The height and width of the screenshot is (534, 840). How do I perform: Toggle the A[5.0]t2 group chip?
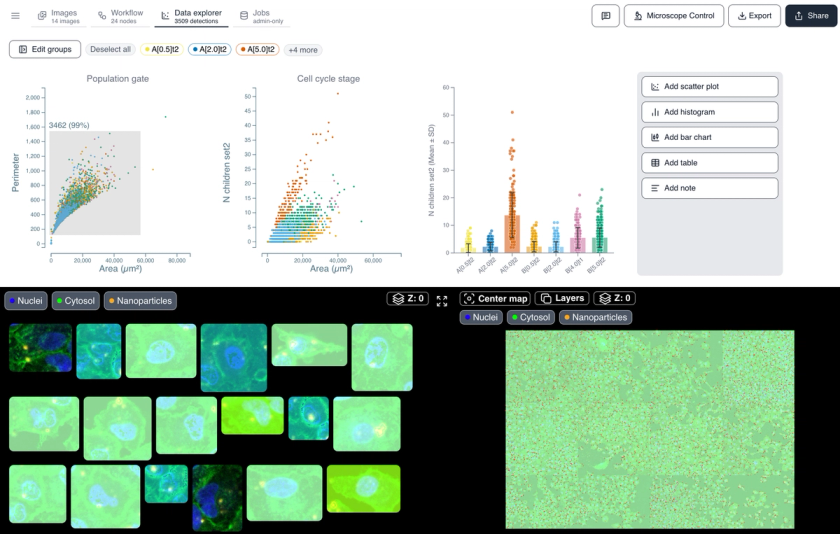pos(258,49)
